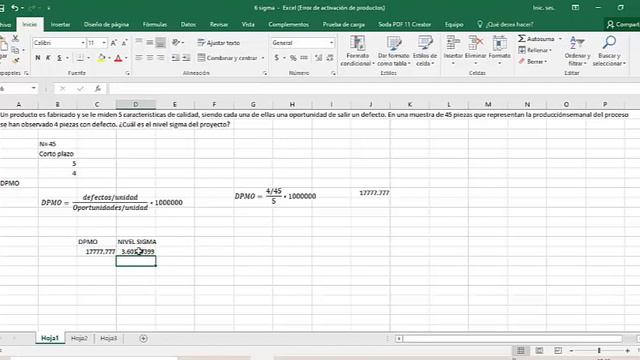640x360 pixels.
Task: Select cell with 3.60 sigma value
Action: (x=136, y=251)
